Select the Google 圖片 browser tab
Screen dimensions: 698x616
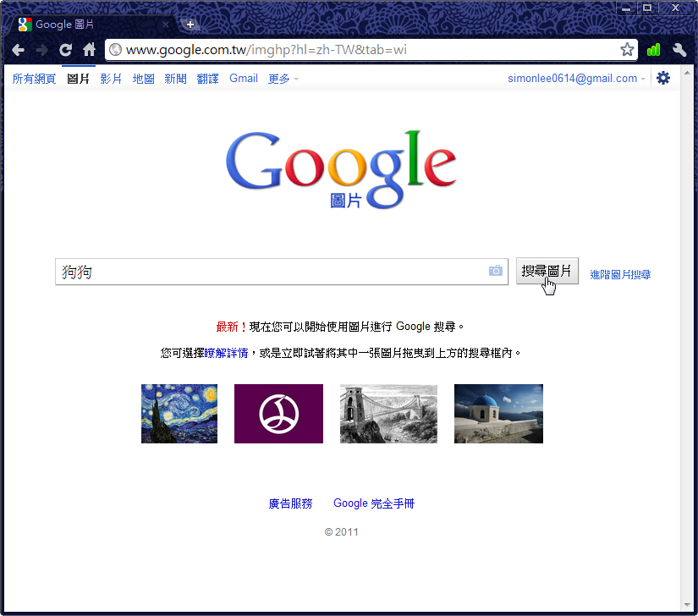point(91,25)
